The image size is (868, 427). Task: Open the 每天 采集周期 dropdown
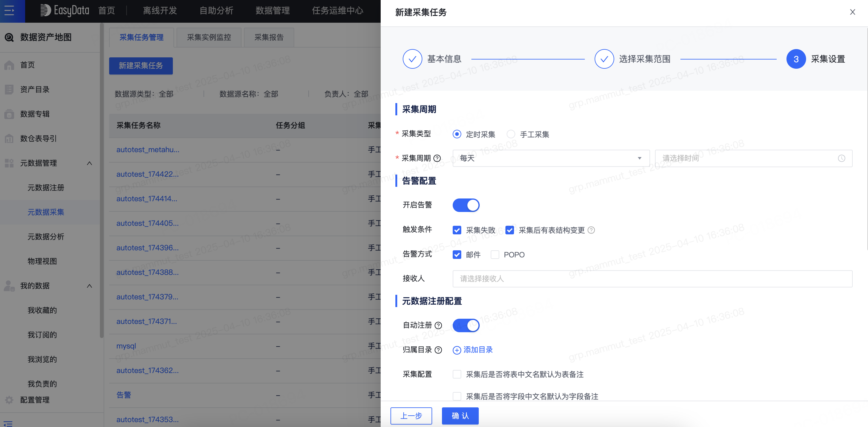pos(551,158)
